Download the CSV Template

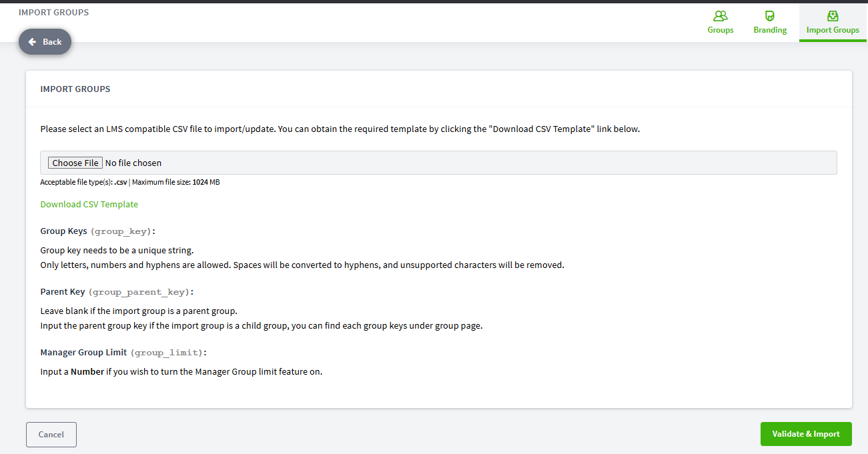(89, 204)
